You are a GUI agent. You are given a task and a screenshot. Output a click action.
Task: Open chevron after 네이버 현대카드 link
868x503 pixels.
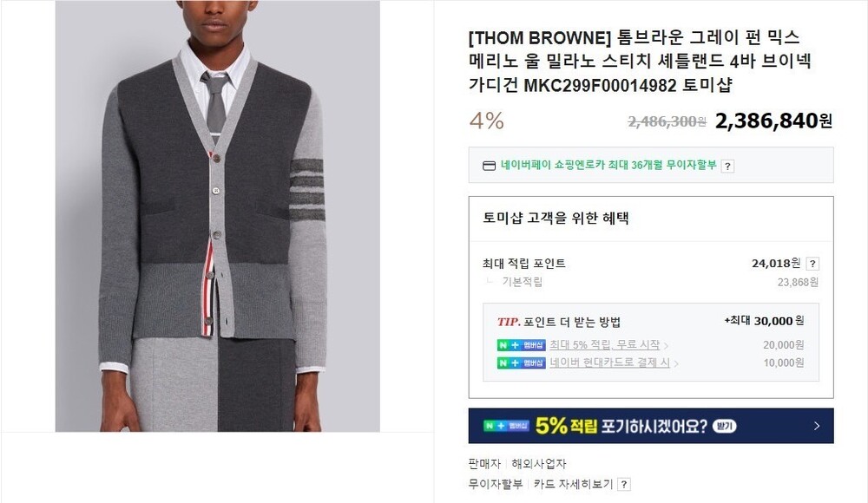coord(676,363)
